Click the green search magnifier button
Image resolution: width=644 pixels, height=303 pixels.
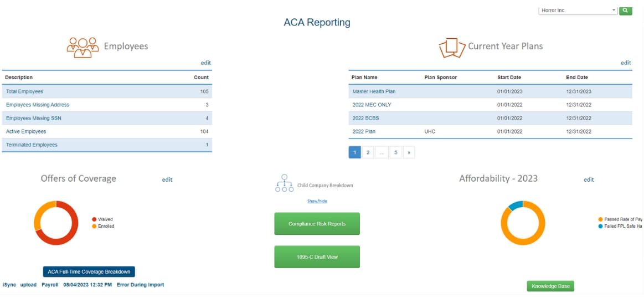pos(625,10)
